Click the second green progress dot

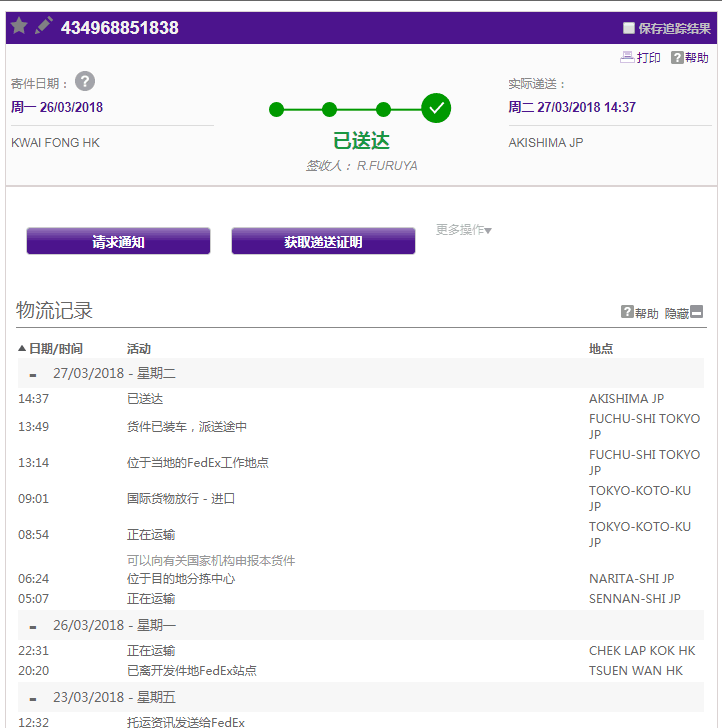329,110
